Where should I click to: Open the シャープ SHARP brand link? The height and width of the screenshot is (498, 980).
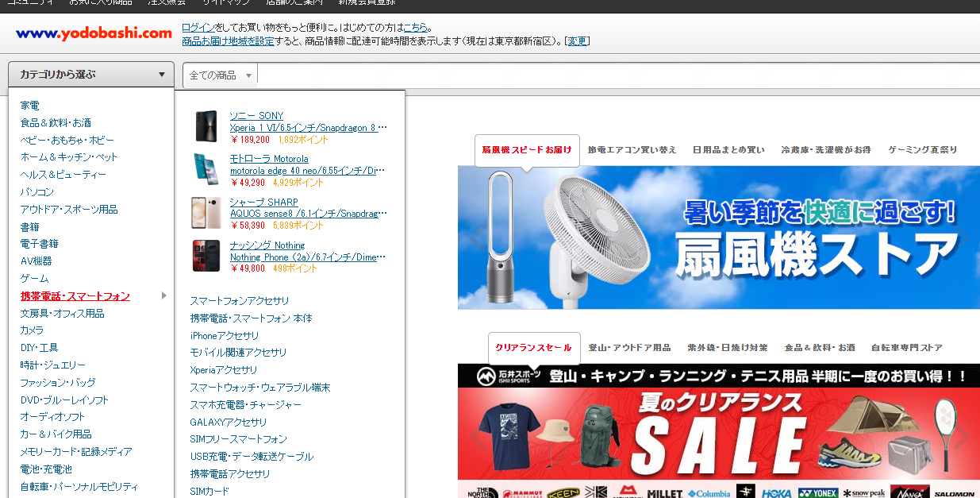264,203
